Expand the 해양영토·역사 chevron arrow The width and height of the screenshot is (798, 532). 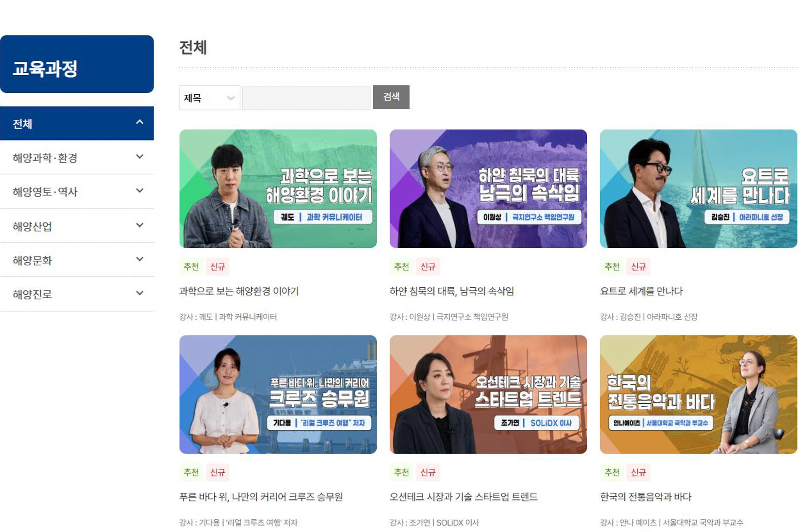point(139,191)
